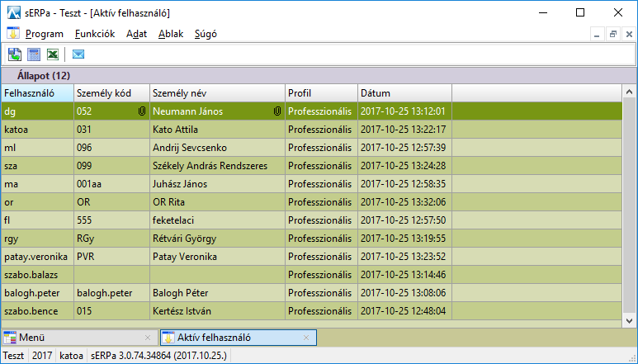The image size is (638, 364).
Task: Close the inner child window
Action: click(x=629, y=35)
